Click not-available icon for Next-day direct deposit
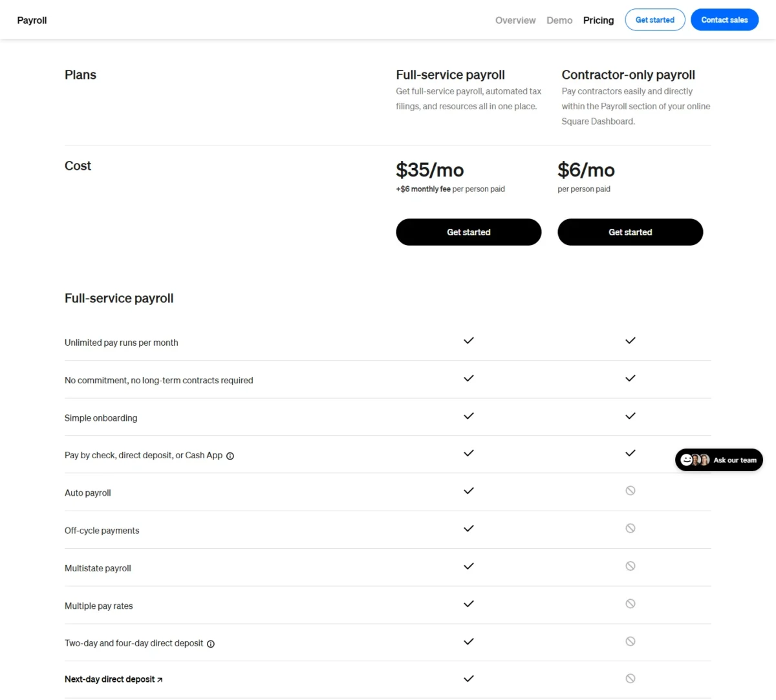This screenshot has height=700, width=776. [x=630, y=679]
